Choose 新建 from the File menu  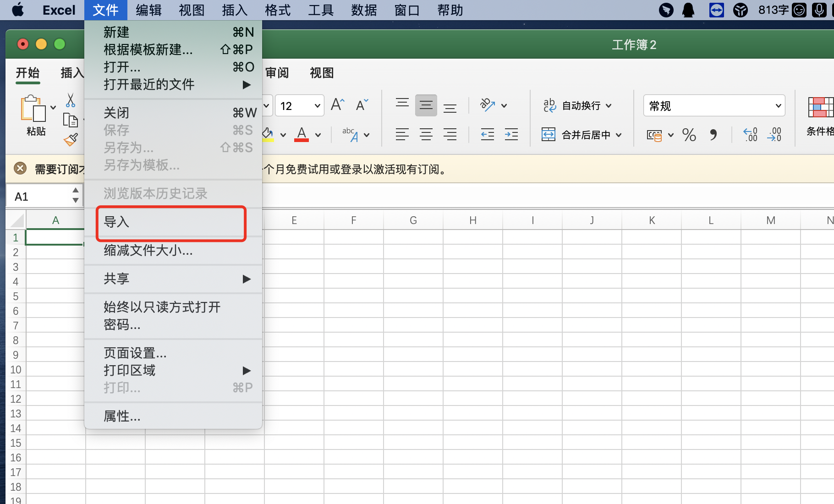(173, 32)
